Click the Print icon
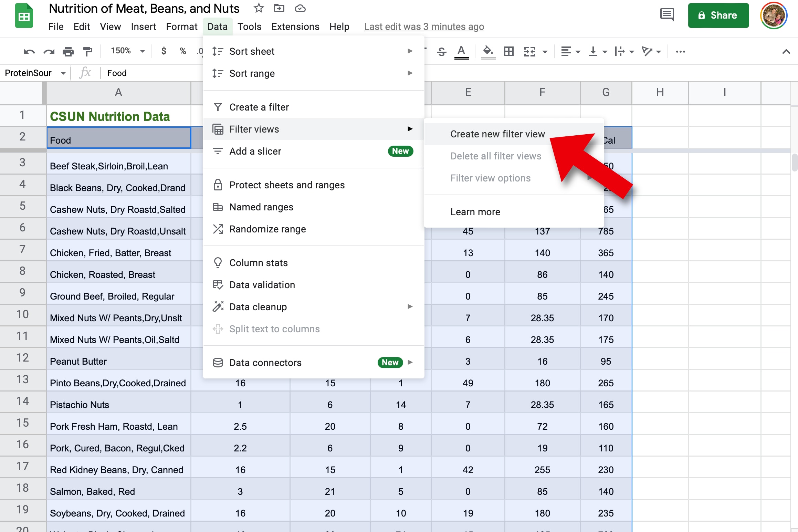798x532 pixels. tap(68, 52)
